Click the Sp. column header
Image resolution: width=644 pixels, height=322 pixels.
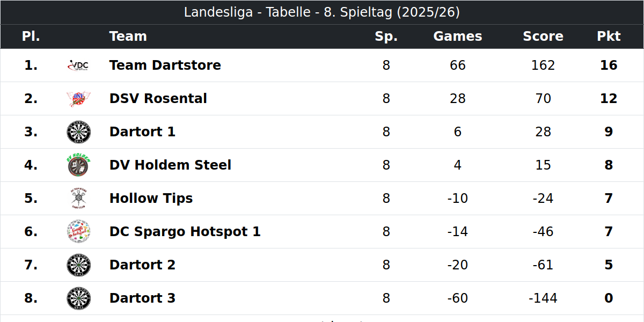pos(386,36)
